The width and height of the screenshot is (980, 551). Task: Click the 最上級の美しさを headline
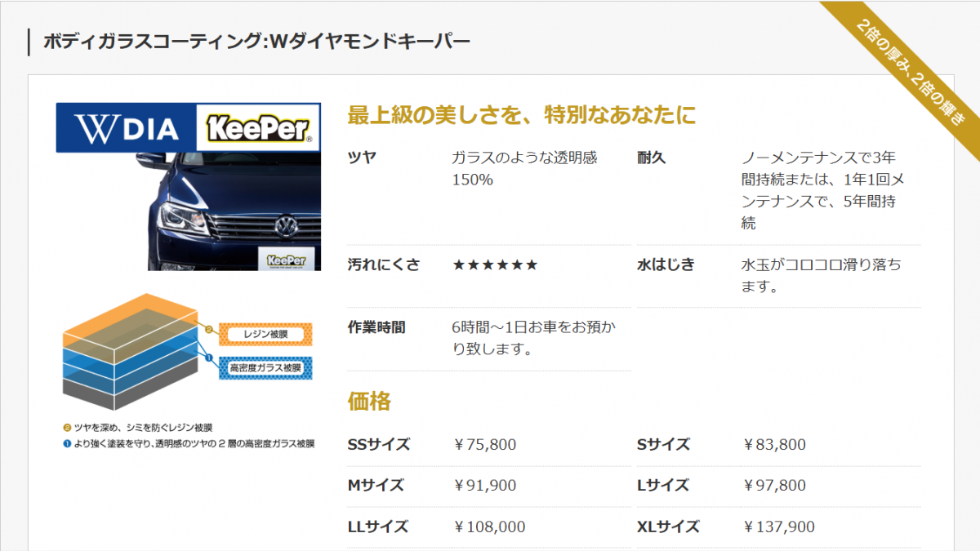[x=522, y=115]
